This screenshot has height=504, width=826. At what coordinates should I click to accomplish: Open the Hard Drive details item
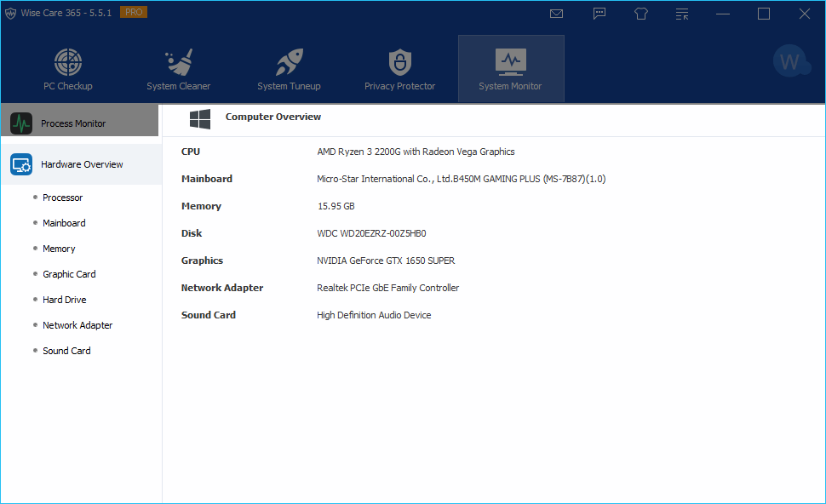click(64, 300)
